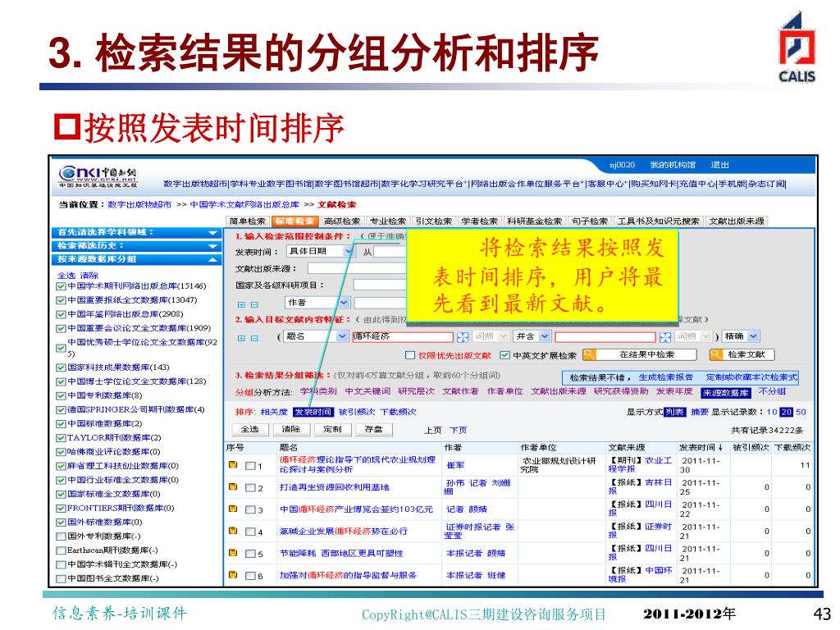Open the 题名 field dropdown
840x630 pixels.
click(342, 336)
